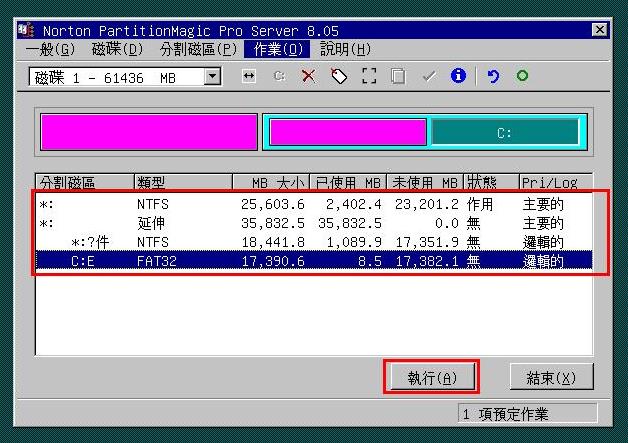628x443 pixels.
Task: Open the disk selector dropdown arrow
Action: coord(212,76)
